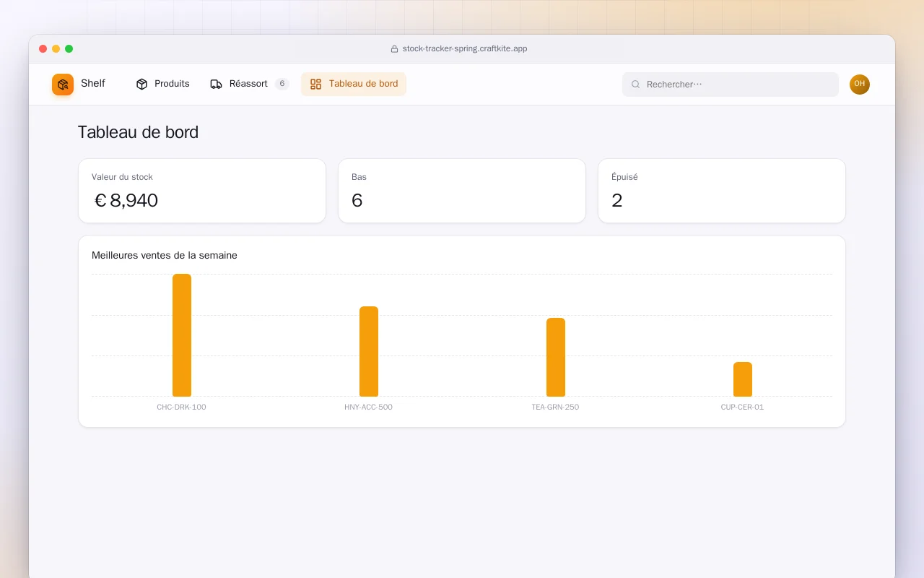Click the Meilleures ventes de la semaine title
The width and height of the screenshot is (924, 578).
pos(165,255)
